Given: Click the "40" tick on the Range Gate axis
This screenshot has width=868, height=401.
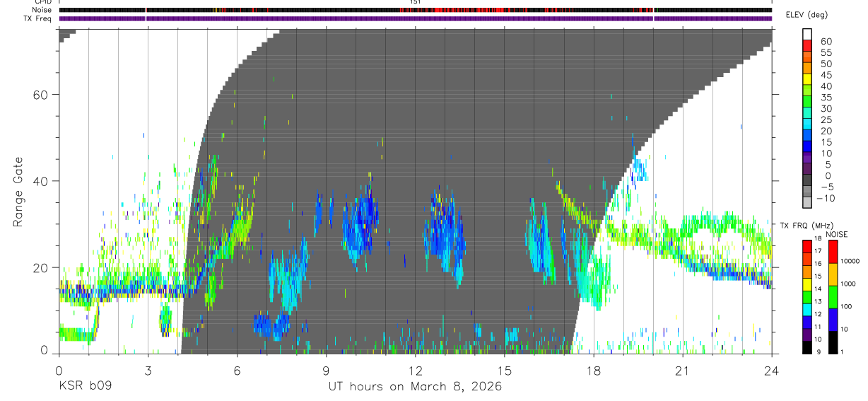Looking at the screenshot, I should tap(40, 181).
